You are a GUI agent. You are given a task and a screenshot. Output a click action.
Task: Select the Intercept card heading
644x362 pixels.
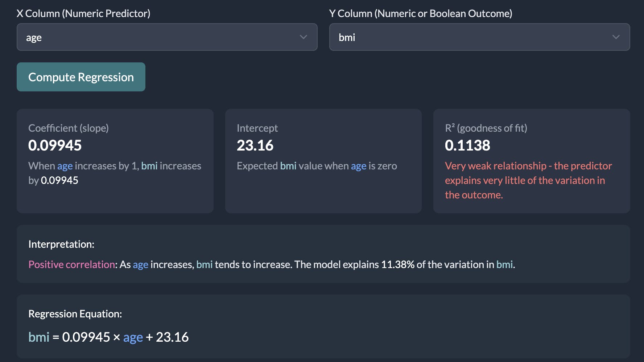(x=257, y=128)
